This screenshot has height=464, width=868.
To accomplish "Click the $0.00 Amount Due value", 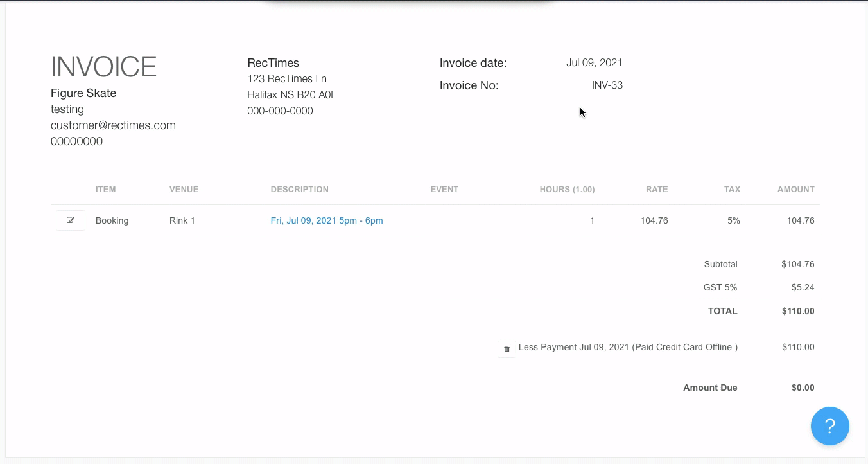I will (803, 388).
